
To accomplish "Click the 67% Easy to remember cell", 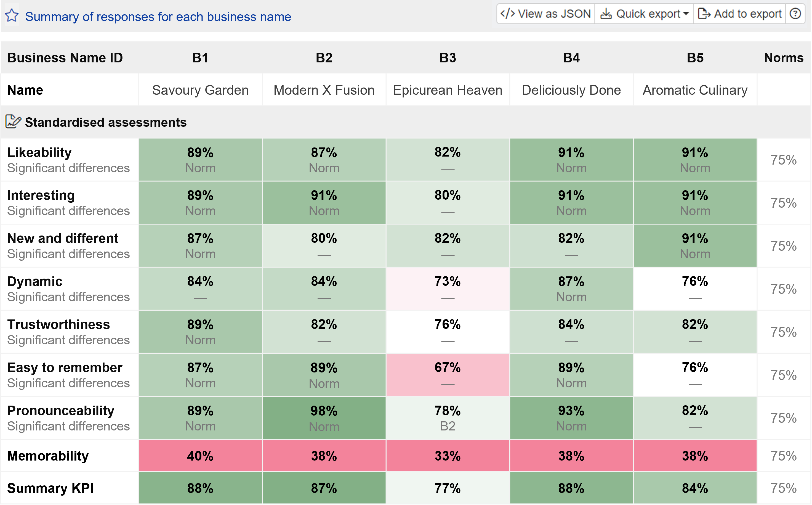I will (448, 374).
